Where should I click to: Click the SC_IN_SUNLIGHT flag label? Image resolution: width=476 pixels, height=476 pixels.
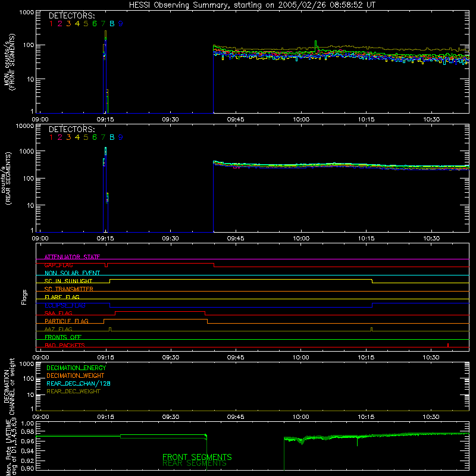click(x=68, y=281)
